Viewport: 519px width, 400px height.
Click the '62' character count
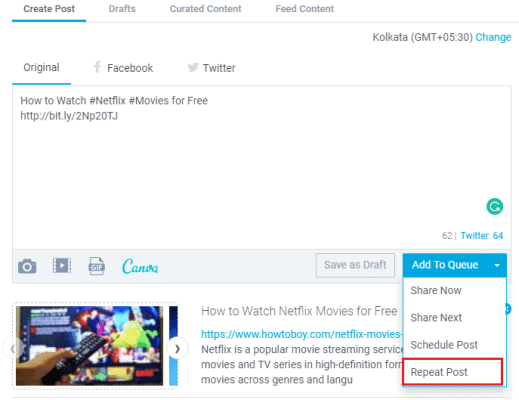pyautogui.click(x=447, y=236)
